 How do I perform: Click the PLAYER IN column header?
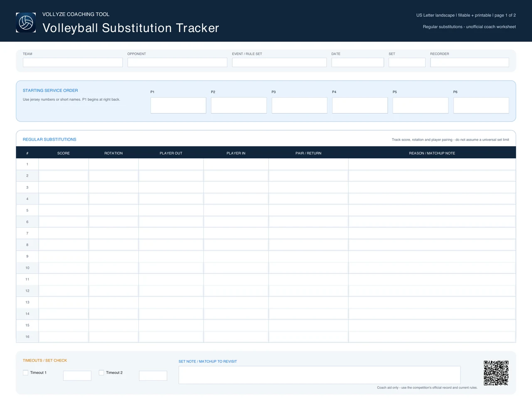(x=236, y=153)
